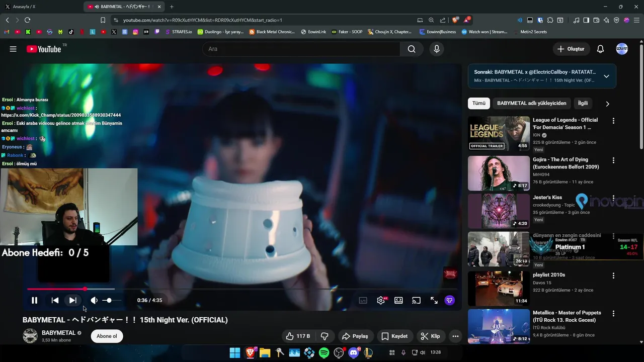Open OBS Studio from taskbar
Viewport: 644px width, 362px height.
[x=339, y=353]
